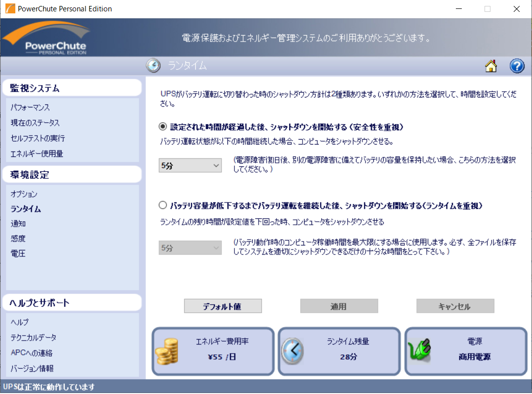Select shutdown after set time radio option
Screen dimensions: 532x394
163,127
